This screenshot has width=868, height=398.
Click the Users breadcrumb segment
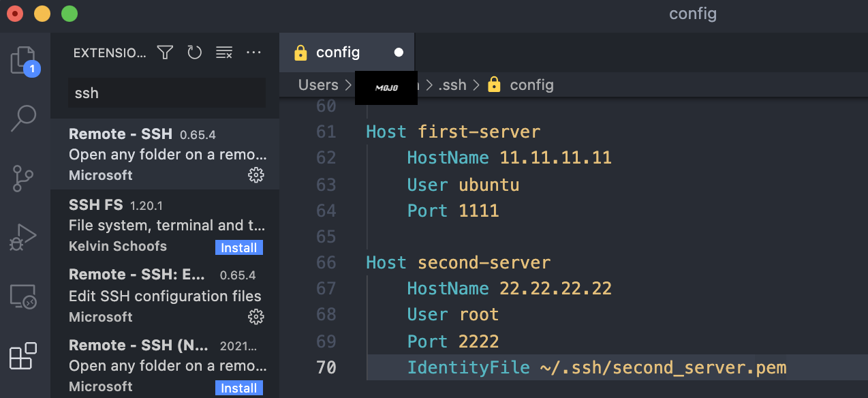tap(318, 85)
